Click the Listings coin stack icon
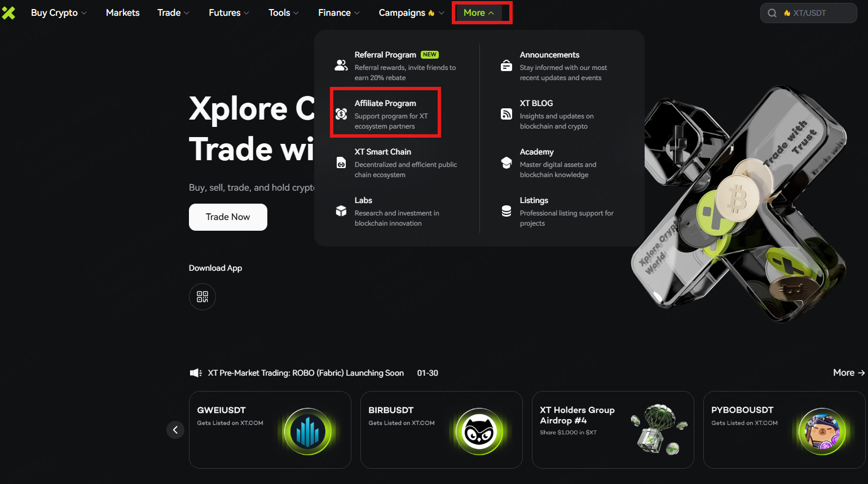 (x=506, y=211)
